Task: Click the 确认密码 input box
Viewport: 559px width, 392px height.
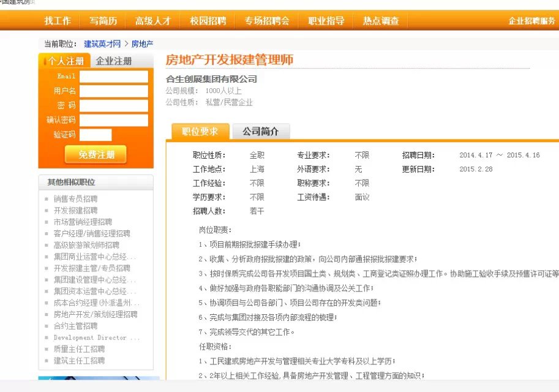Action: pos(114,120)
